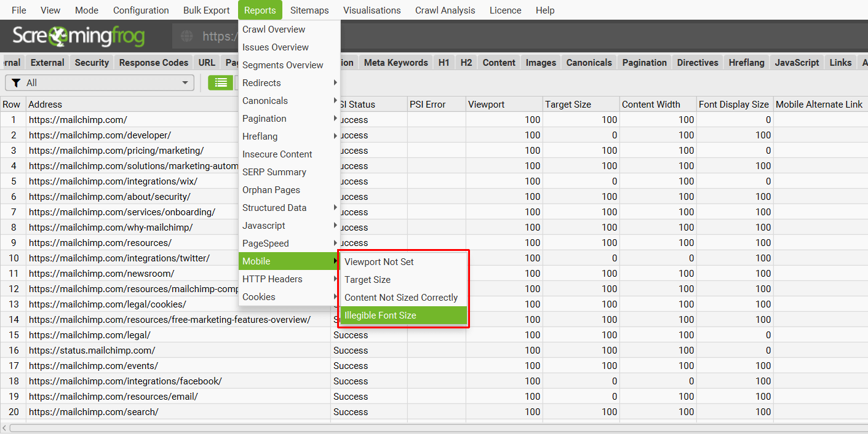Screen dimensions: 868x436
Task: Switch to the Response Codes tab
Action: coord(154,63)
